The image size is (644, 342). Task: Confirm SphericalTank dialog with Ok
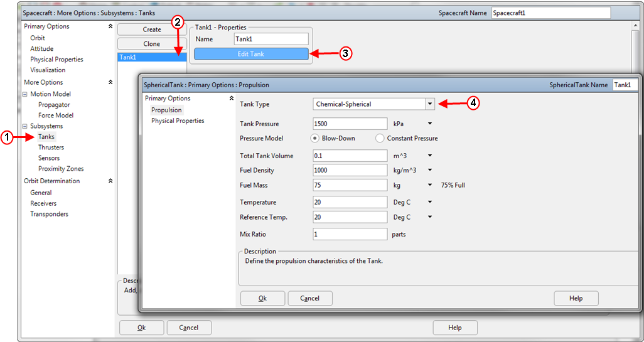pos(262,299)
